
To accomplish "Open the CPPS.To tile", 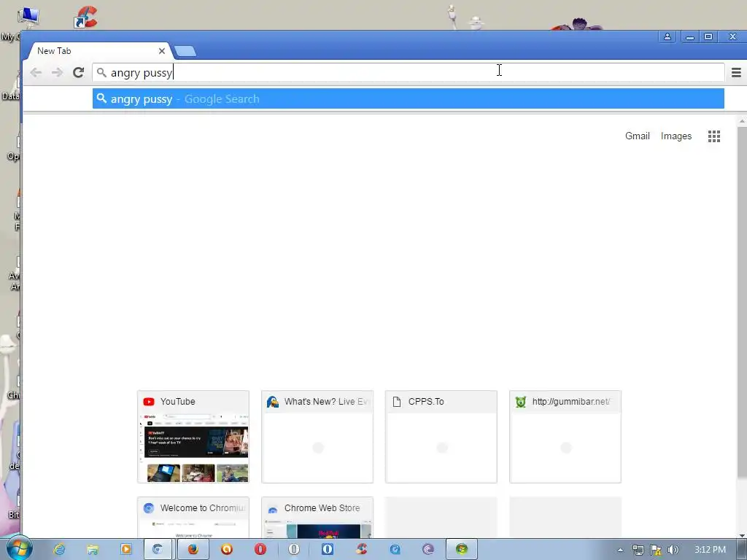I will pyautogui.click(x=441, y=437).
